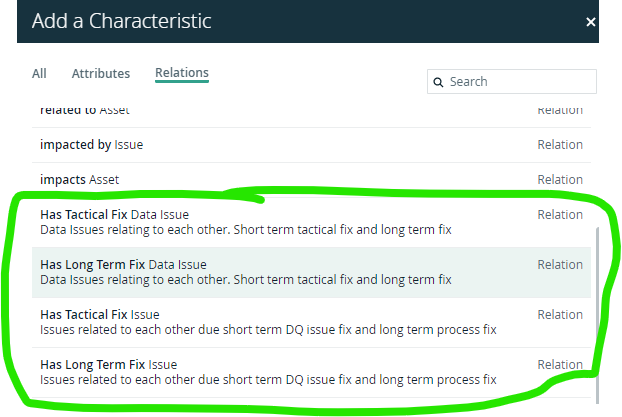The image size is (622, 417).
Task: Pick 'Has Tactical Fix Data Issue' title
Action: point(114,215)
